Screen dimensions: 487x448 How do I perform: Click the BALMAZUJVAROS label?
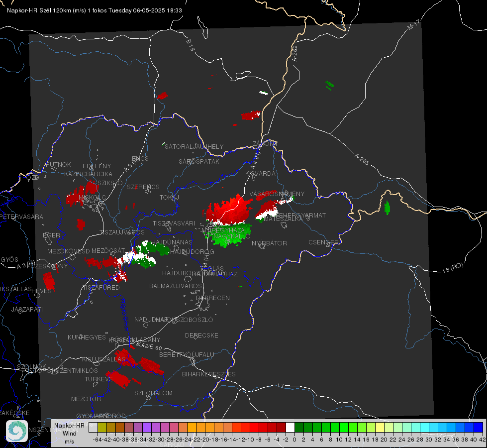tap(176, 286)
